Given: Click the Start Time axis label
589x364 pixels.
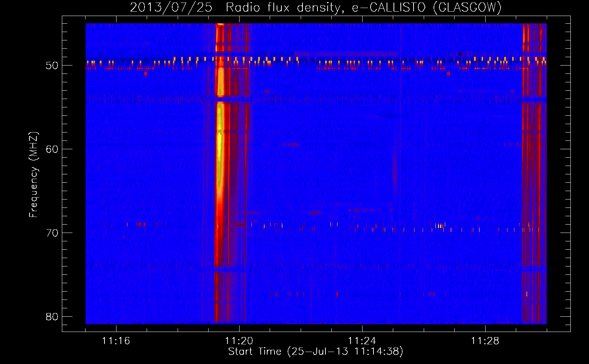Looking at the screenshot, I should pyautogui.click(x=316, y=352).
